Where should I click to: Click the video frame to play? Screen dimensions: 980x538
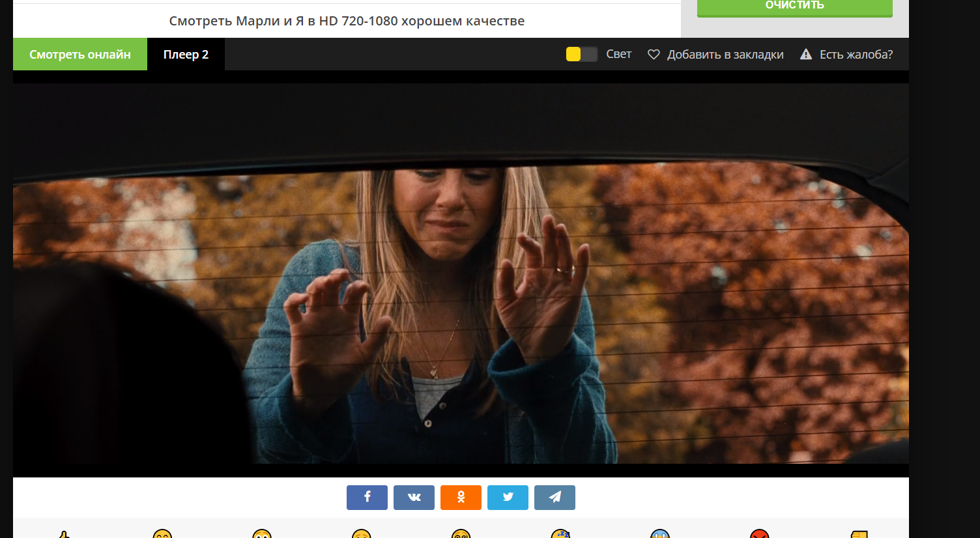[461, 274]
